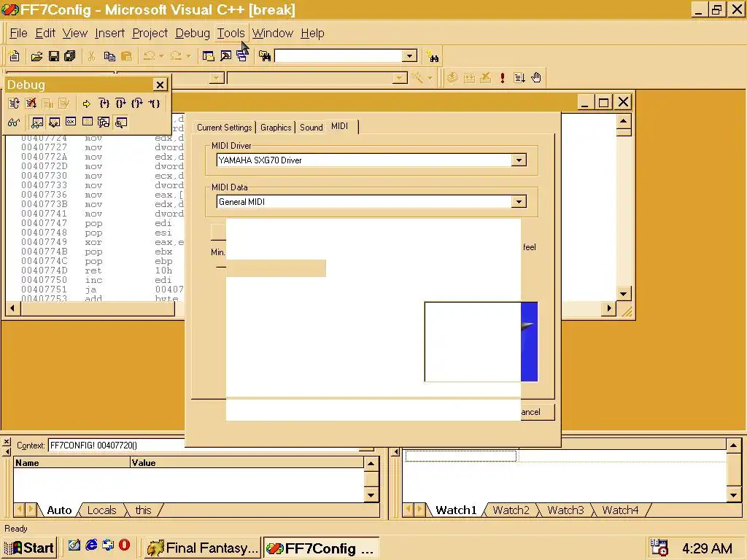Click the Context field FF7CONFIG! 00407720()

click(x=116, y=446)
